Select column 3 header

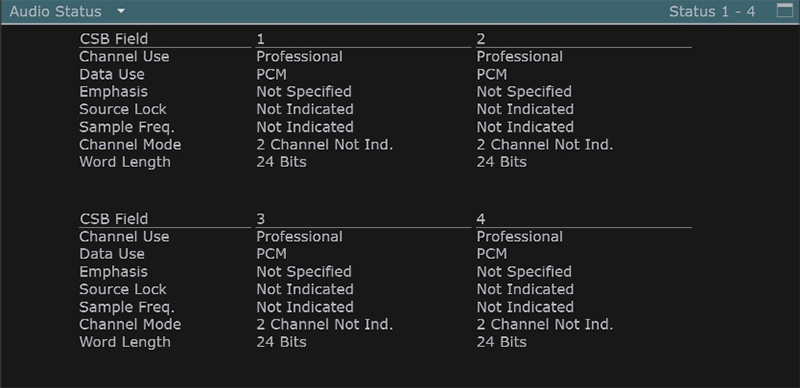(261, 220)
